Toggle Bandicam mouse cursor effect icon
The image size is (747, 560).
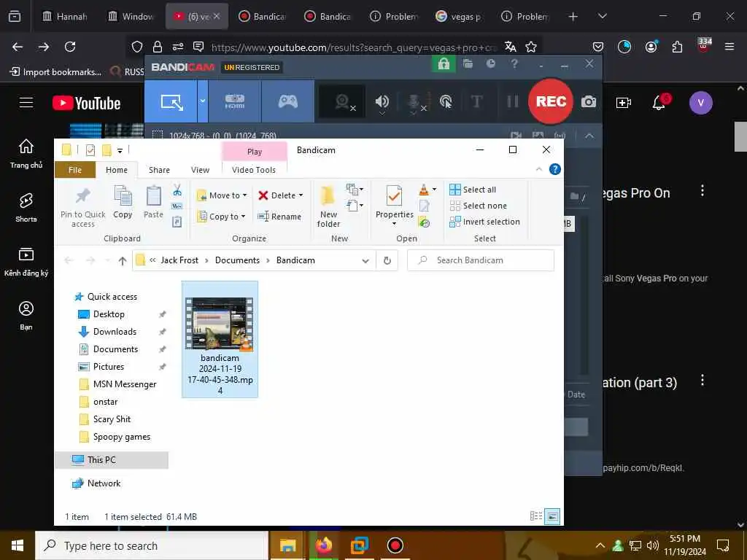pyautogui.click(x=446, y=101)
